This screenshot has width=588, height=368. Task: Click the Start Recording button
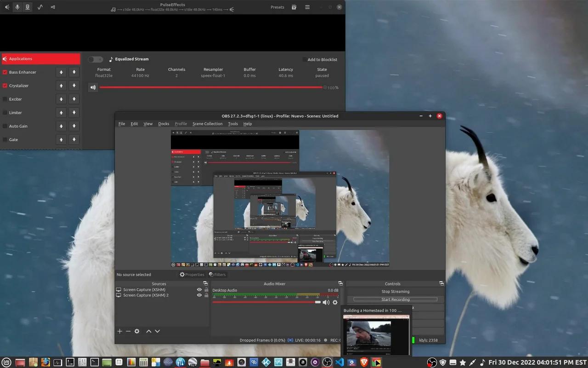tap(395, 299)
